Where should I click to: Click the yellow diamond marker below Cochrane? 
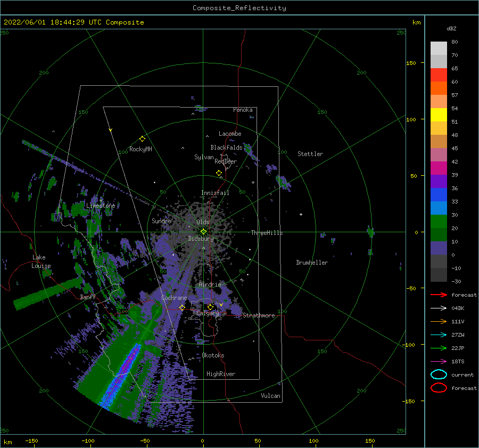[182, 307]
